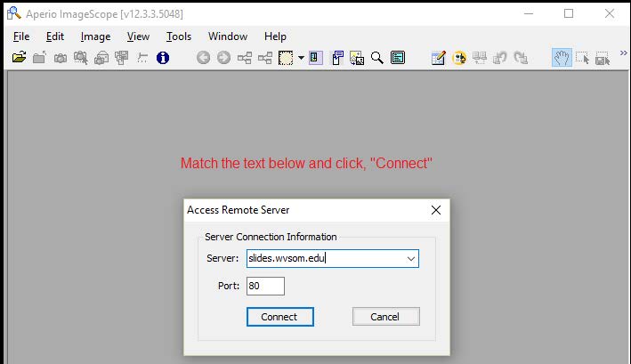Click the print icon in toolbar
This screenshot has width=631, height=364.
[101, 58]
